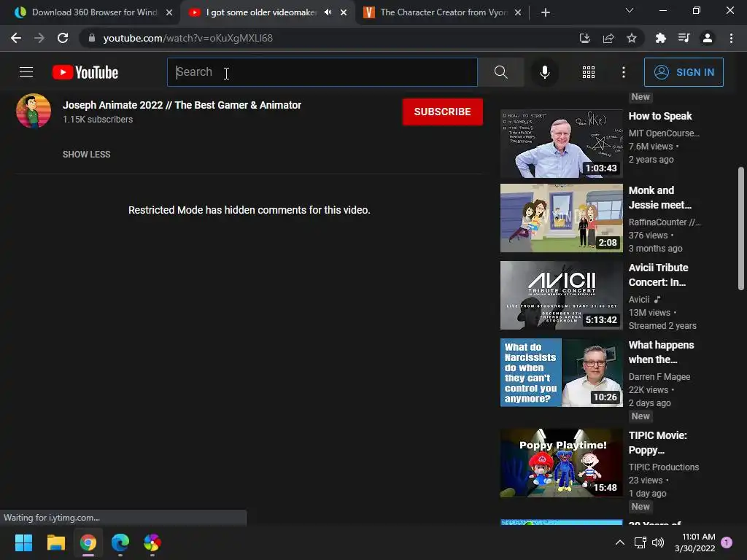Install app icon in address bar
This screenshot has width=747, height=560.
pos(584,38)
